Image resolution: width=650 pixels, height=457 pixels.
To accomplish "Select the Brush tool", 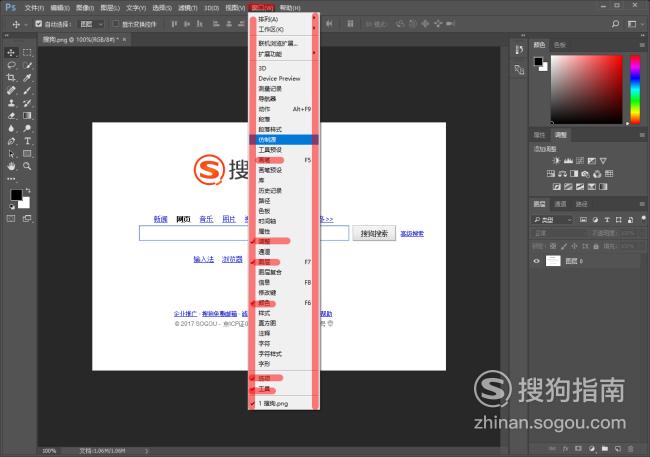I will coord(27,90).
